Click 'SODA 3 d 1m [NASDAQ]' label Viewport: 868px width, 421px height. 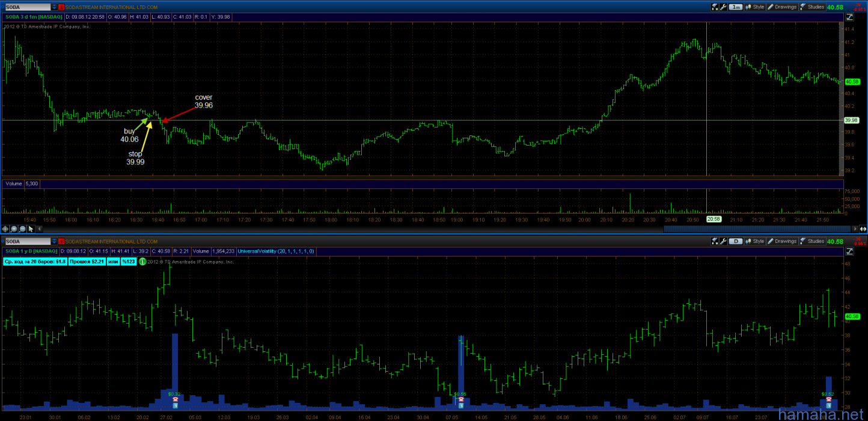point(32,17)
